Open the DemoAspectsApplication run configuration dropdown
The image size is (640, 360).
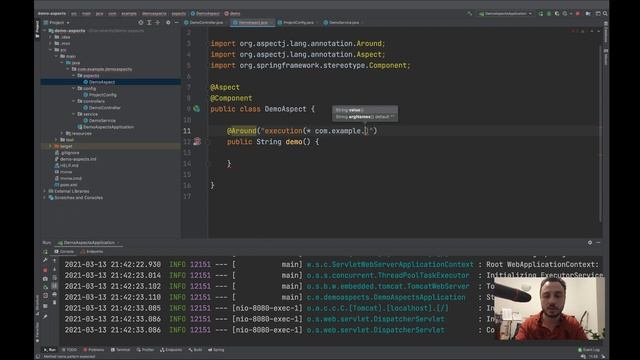(x=505, y=13)
